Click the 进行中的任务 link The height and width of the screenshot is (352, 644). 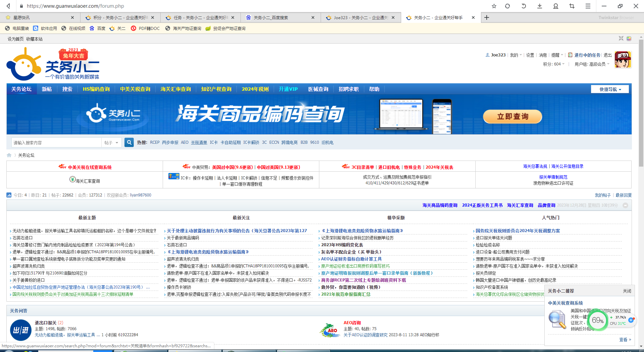(587, 55)
